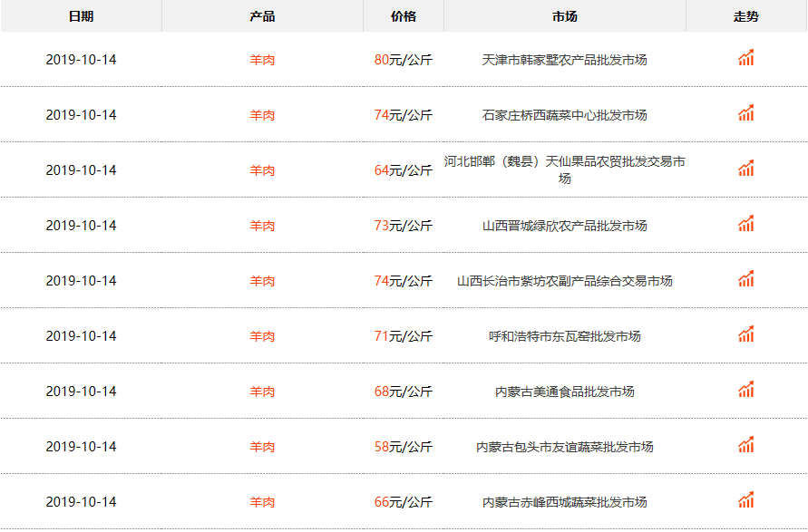Show trend chart for 山西晋城绿欣农产品批发市场
This screenshot has width=808, height=532.
pyautogui.click(x=745, y=224)
